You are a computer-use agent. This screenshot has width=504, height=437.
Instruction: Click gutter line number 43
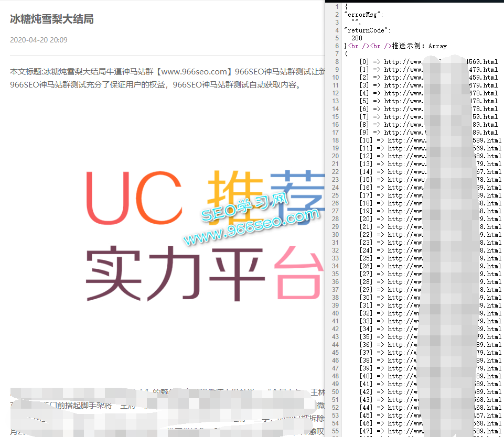(336, 337)
